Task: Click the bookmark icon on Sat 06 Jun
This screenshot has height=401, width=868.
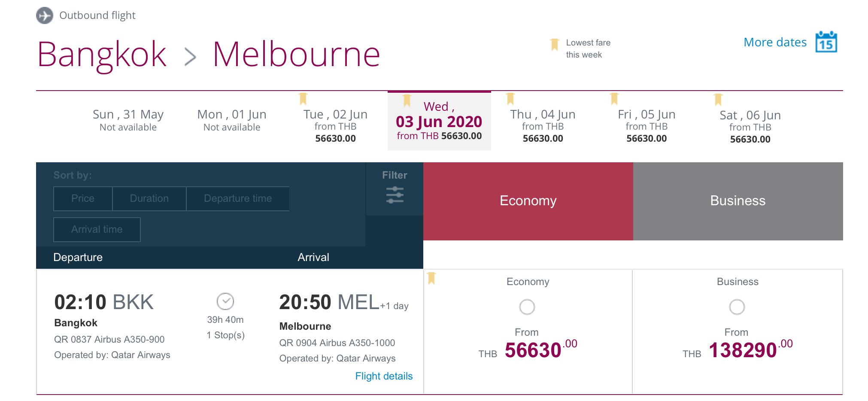Action: tap(718, 100)
